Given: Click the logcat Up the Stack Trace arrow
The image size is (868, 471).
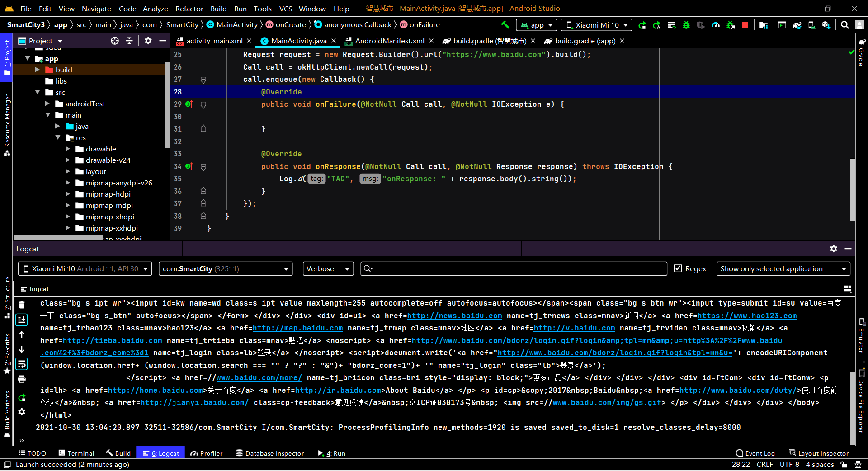Looking at the screenshot, I should [22, 334].
